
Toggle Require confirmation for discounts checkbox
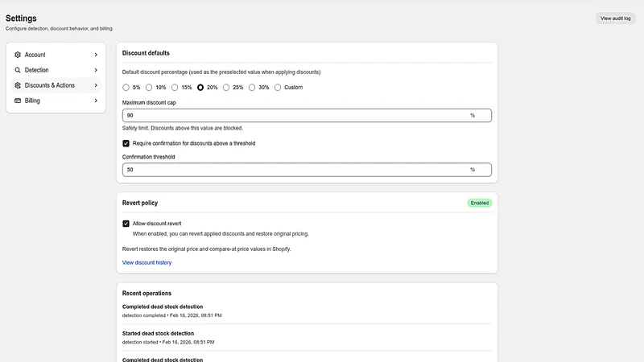coord(126,143)
